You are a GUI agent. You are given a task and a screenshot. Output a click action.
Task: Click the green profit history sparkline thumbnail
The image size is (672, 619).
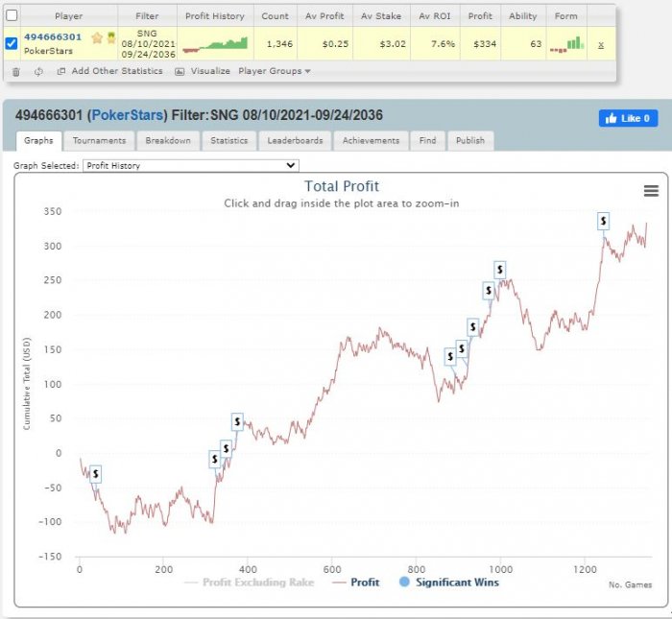tap(215, 44)
